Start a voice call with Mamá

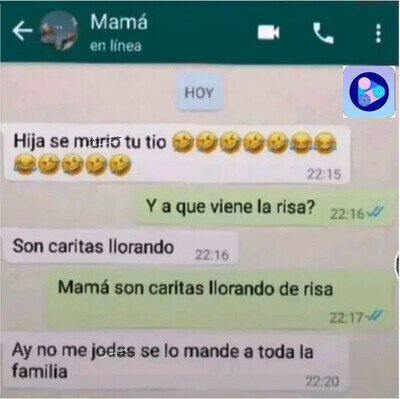tap(323, 33)
